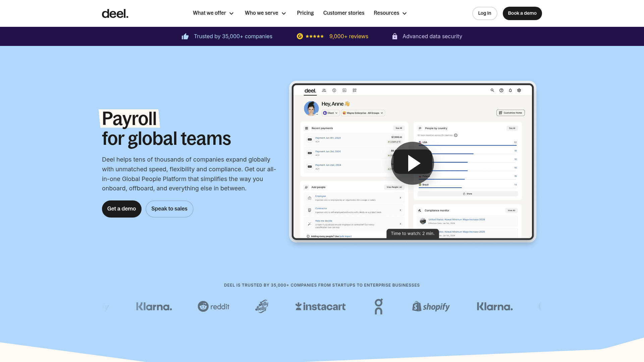This screenshot has height=362, width=644.
Task: Expand the What we offer menu
Action: pyautogui.click(x=213, y=13)
